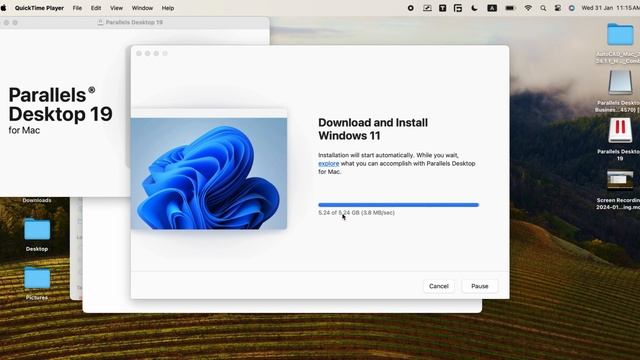The height and width of the screenshot is (360, 640).
Task: Click the text-tool T icon in menu bar
Action: pos(442,8)
